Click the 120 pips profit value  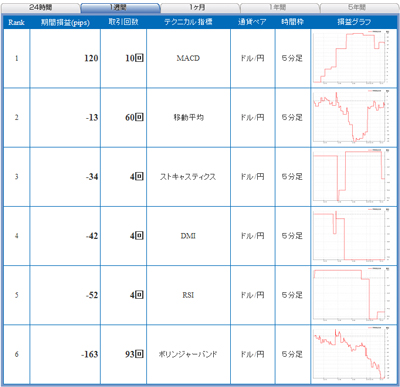[x=91, y=58]
